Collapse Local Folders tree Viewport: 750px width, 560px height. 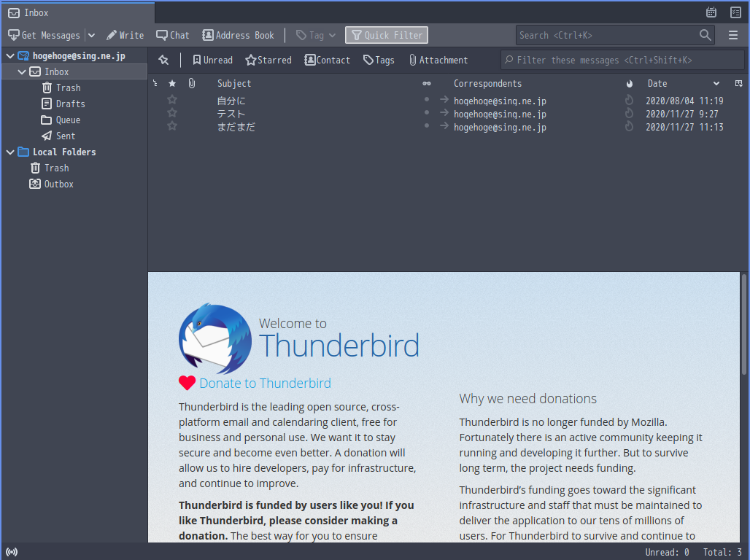point(10,152)
